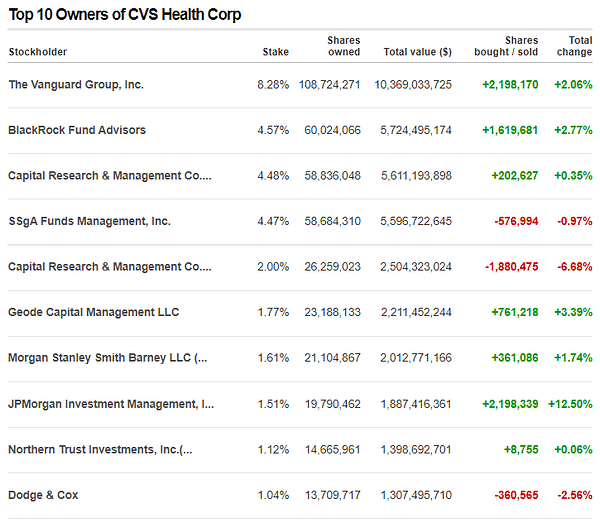Open Morgan Stanley Smith Barney LLC stockholder
Image resolution: width=600 pixels, height=532 pixels.
(108, 358)
